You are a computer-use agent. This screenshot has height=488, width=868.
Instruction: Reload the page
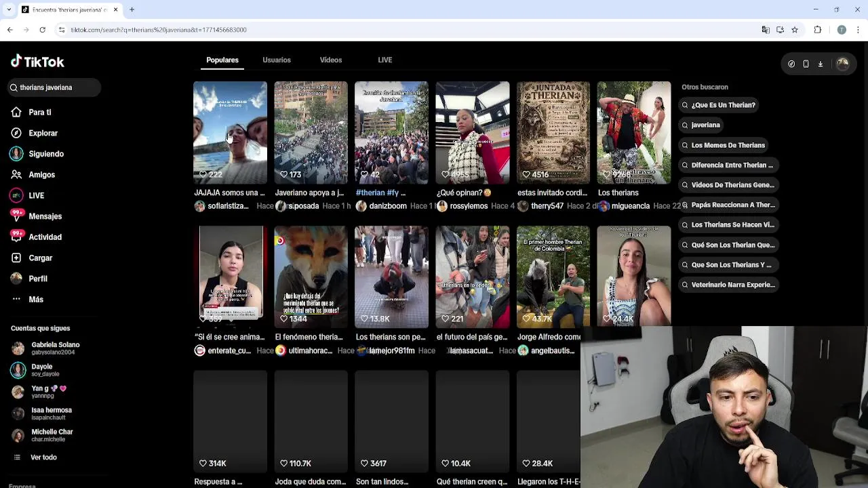42,30
